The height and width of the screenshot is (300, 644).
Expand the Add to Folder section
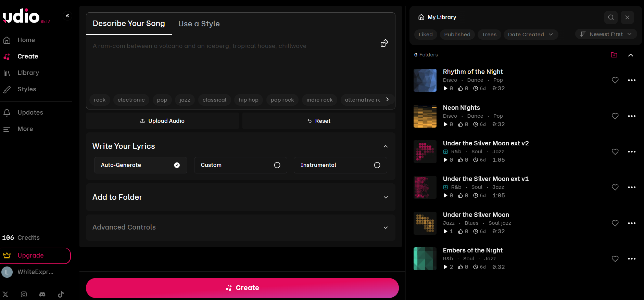386,197
